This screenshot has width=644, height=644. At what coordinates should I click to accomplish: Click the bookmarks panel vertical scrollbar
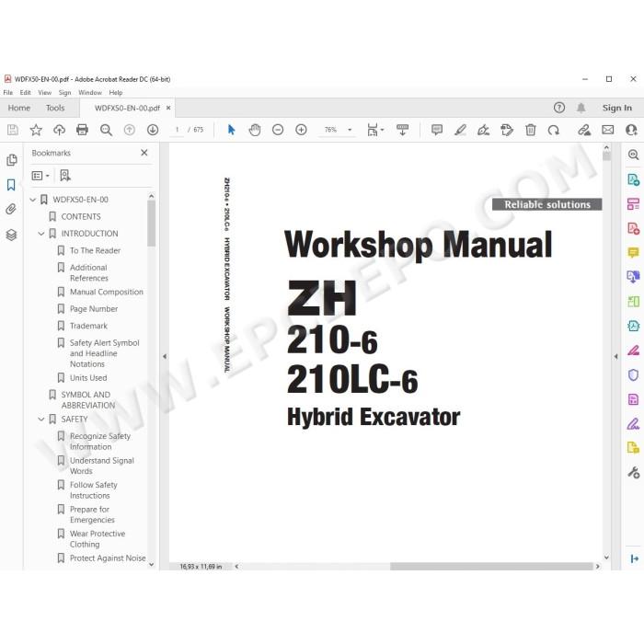tap(151, 224)
